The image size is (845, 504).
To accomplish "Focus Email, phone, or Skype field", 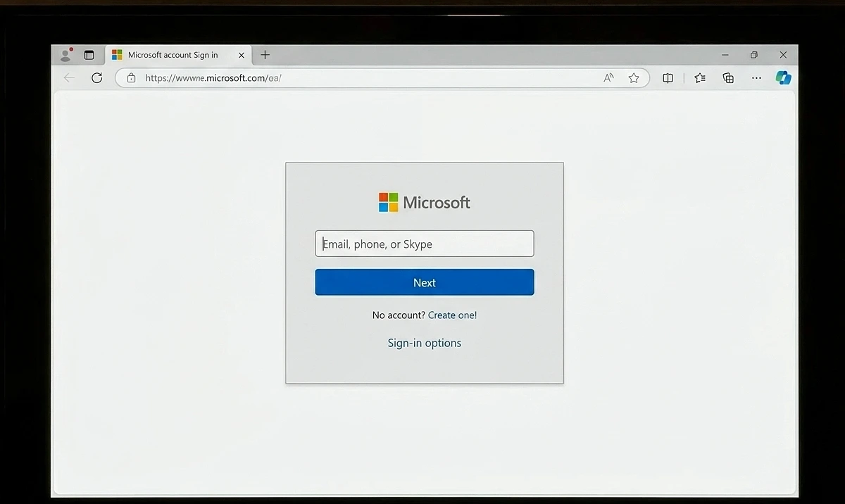I will pos(425,244).
